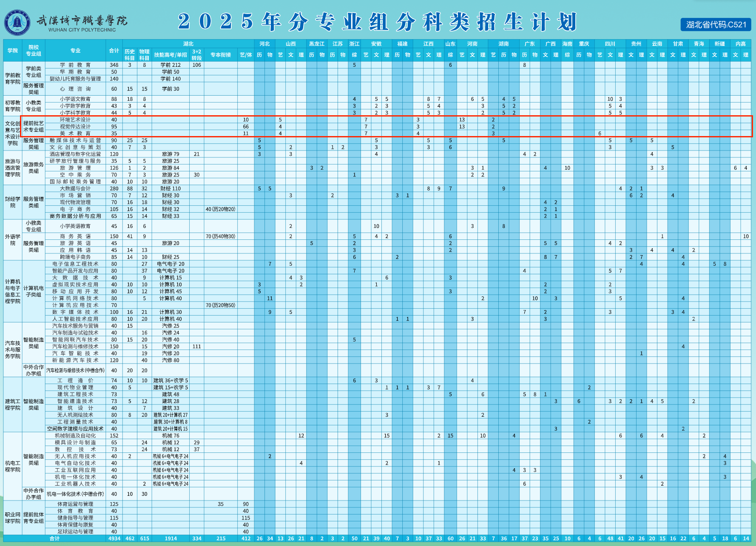Click the 心理咨询 major row

click(75, 89)
